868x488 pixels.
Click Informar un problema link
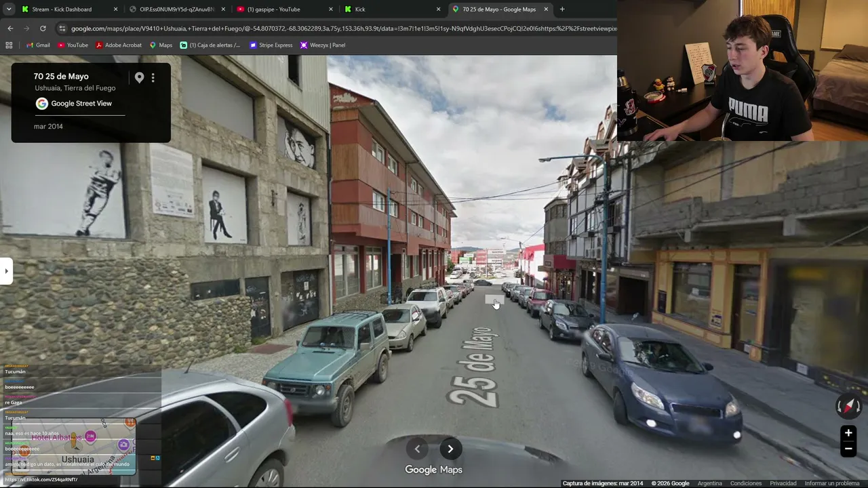pos(832,483)
